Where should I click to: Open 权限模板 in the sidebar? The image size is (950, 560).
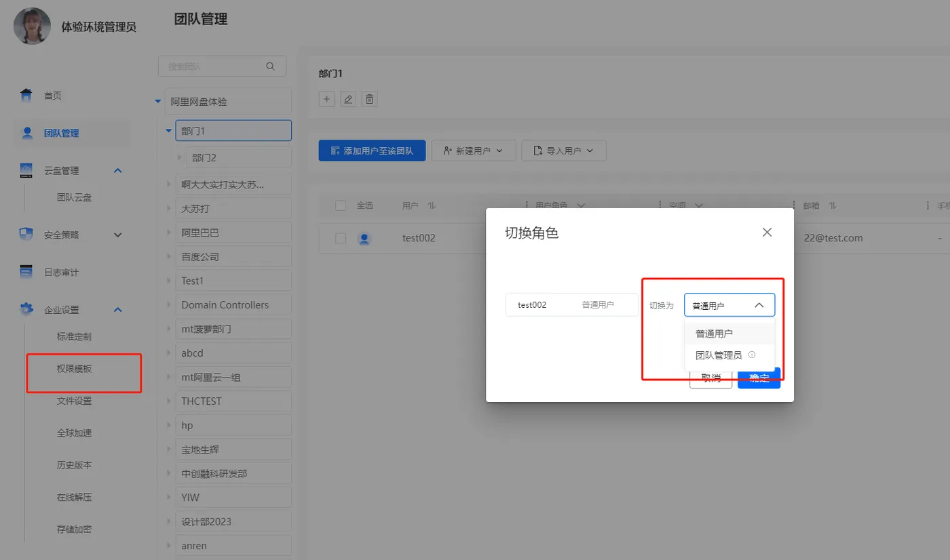pyautogui.click(x=75, y=368)
